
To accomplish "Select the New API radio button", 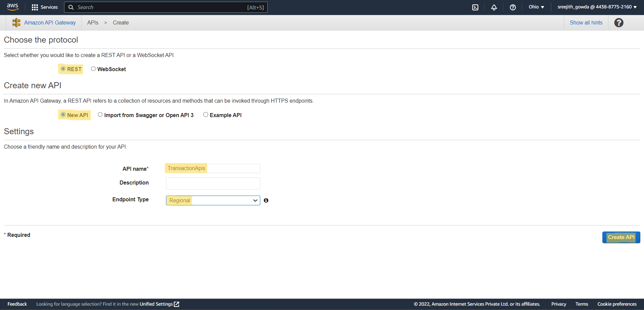I will coord(63,115).
